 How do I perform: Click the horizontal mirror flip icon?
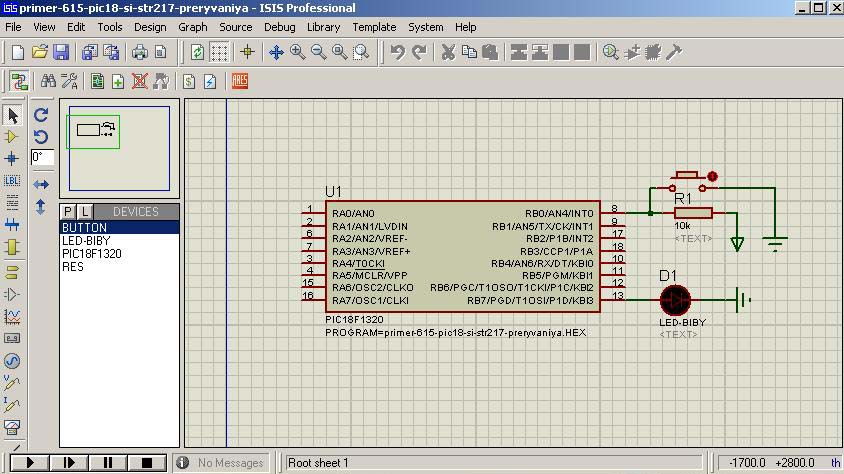point(41,185)
